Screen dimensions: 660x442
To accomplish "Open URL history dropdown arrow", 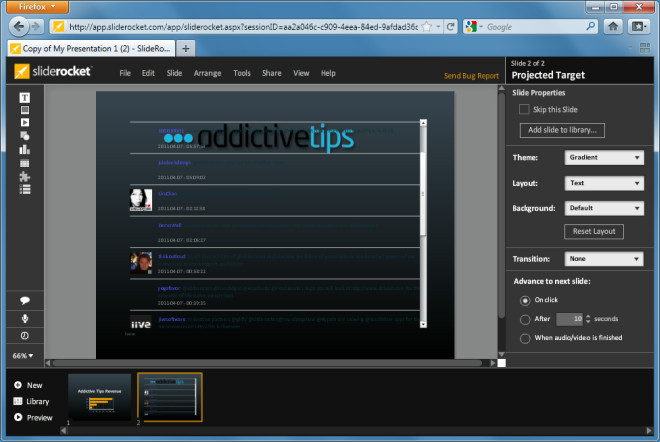I will coord(438,27).
